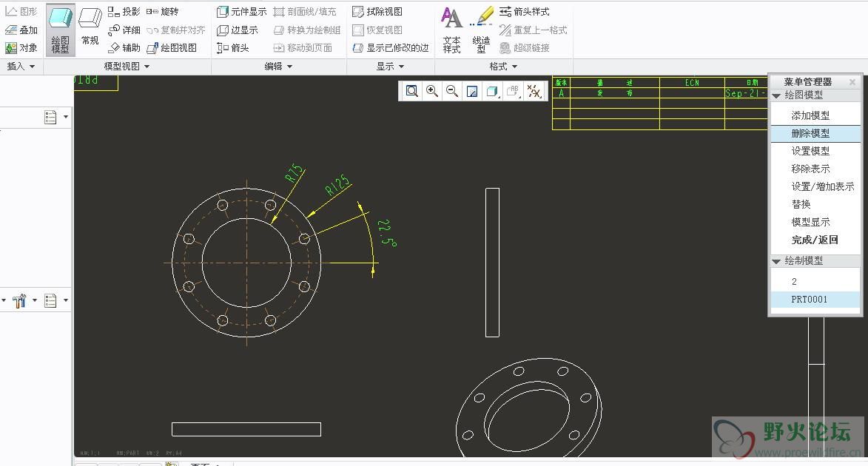The height and width of the screenshot is (466, 868).
Task: Collapse the 绘制模型 menu section
Action: 776,261
